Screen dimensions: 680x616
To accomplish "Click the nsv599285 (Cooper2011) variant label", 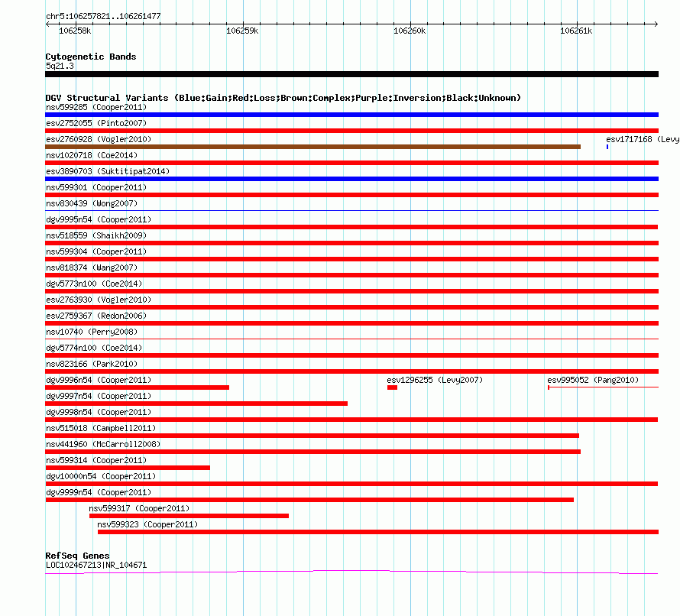I will (96, 107).
